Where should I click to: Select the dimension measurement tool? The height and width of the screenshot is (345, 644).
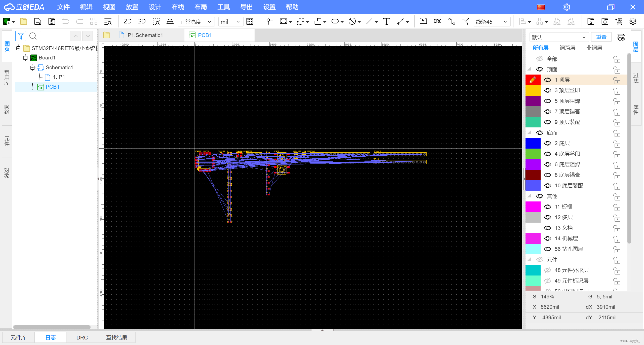tap(400, 22)
